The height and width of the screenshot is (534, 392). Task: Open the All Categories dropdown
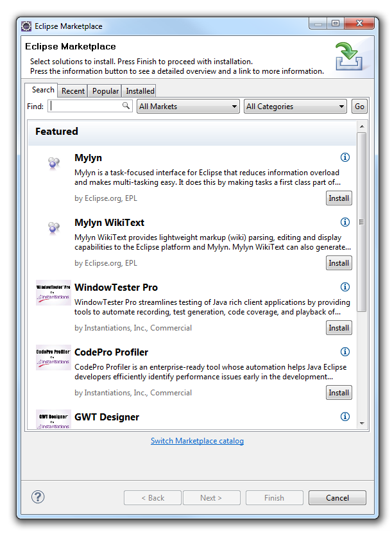point(295,107)
